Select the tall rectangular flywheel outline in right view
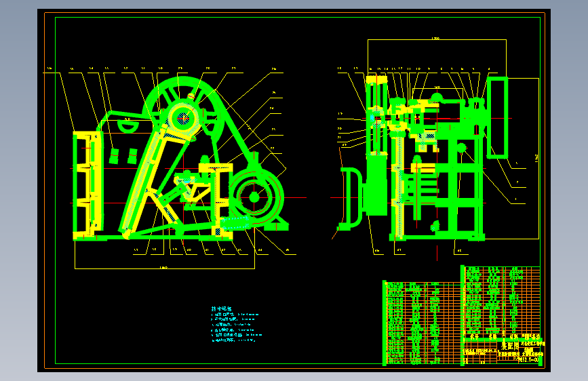This screenshot has width=588, height=381. pos(497,117)
